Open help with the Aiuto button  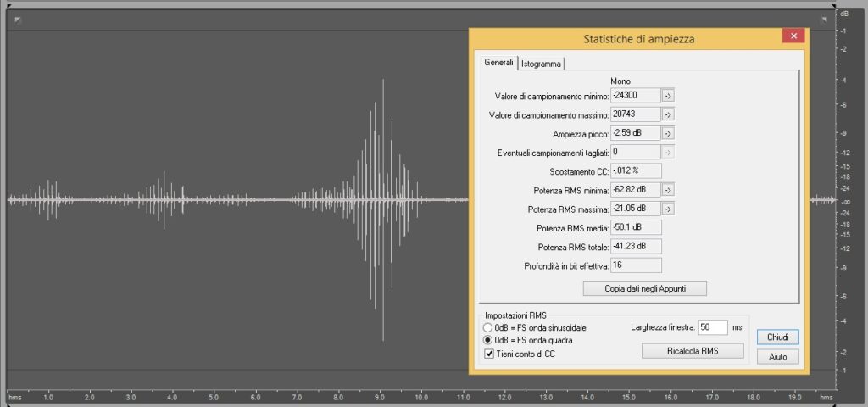(778, 357)
